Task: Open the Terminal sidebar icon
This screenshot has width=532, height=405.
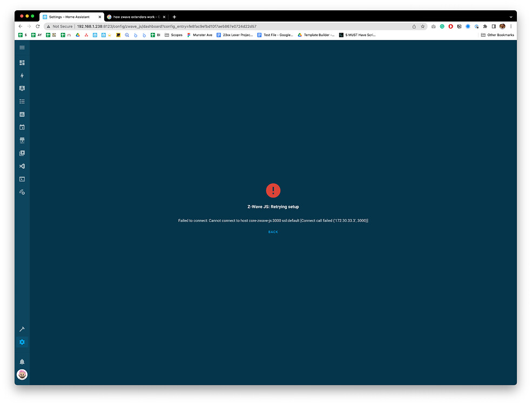Action: pos(22,179)
